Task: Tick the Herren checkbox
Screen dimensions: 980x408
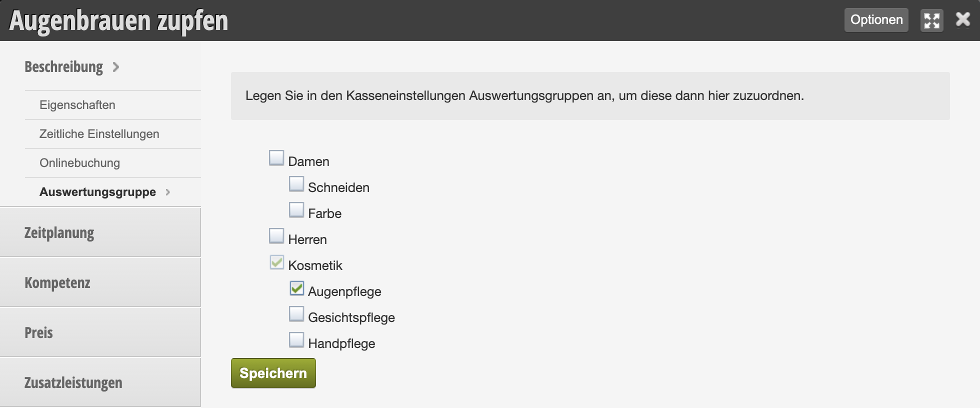Action: pos(276,236)
